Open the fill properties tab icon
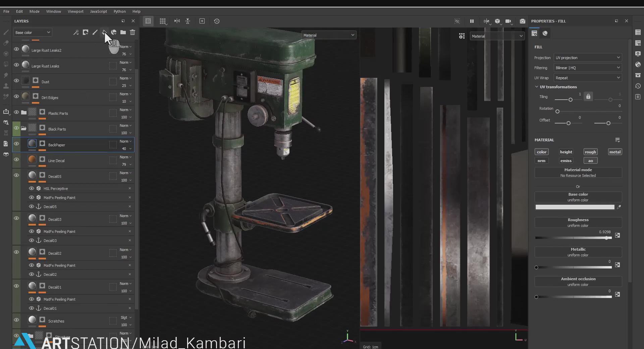The height and width of the screenshot is (349, 644). (534, 33)
